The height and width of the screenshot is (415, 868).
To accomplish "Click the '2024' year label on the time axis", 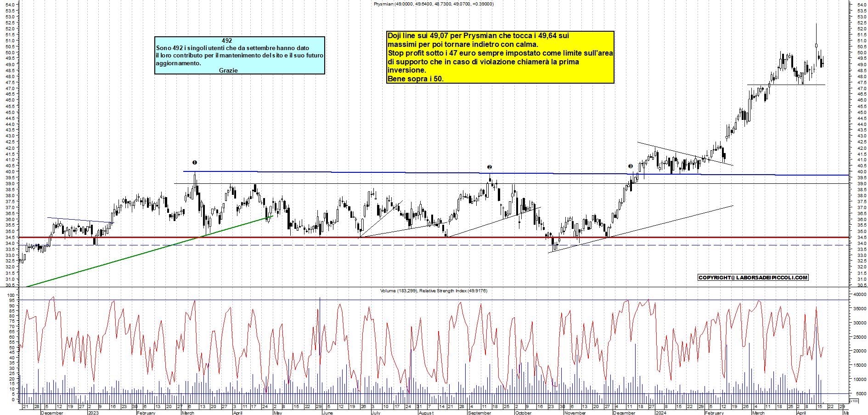I will [x=661, y=413].
